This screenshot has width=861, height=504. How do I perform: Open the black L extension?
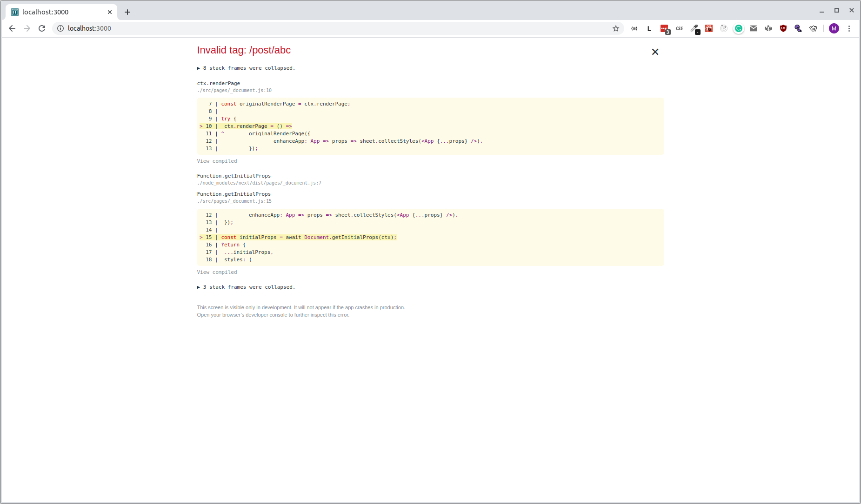(x=649, y=28)
